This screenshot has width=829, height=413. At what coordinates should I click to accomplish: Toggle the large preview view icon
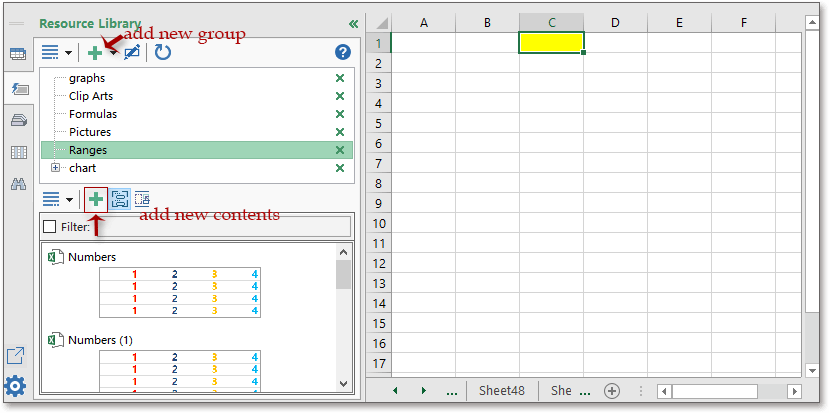pyautogui.click(x=121, y=199)
